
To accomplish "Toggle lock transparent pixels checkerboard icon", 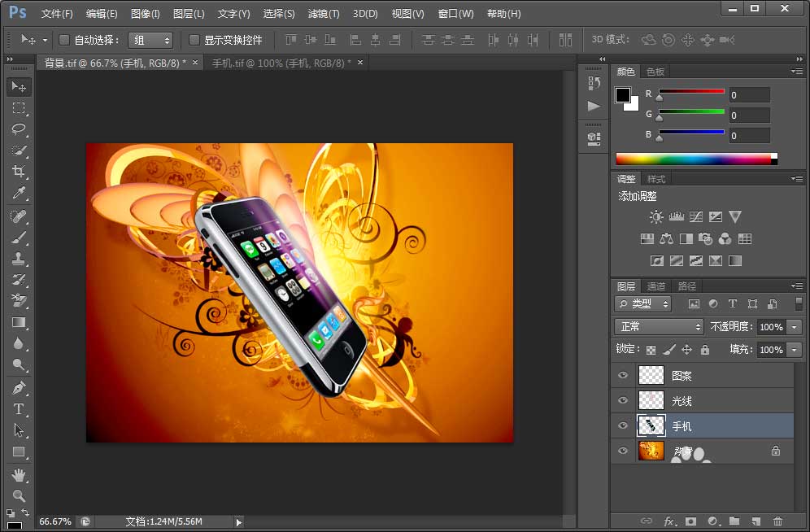I will point(651,350).
